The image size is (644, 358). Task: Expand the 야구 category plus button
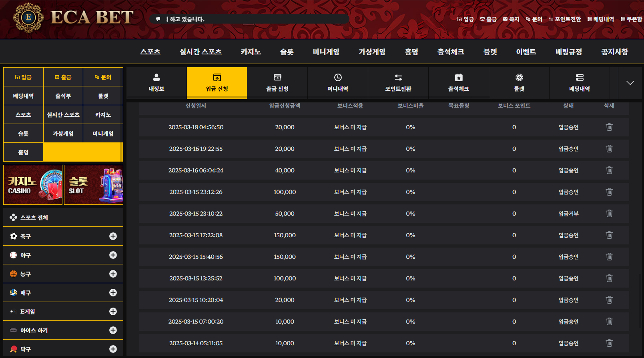[x=113, y=255]
